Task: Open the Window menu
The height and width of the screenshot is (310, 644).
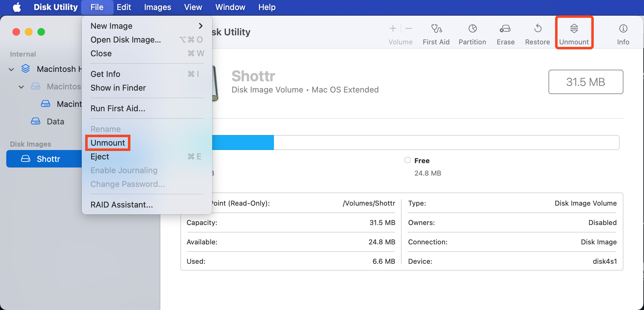Action: click(x=230, y=7)
